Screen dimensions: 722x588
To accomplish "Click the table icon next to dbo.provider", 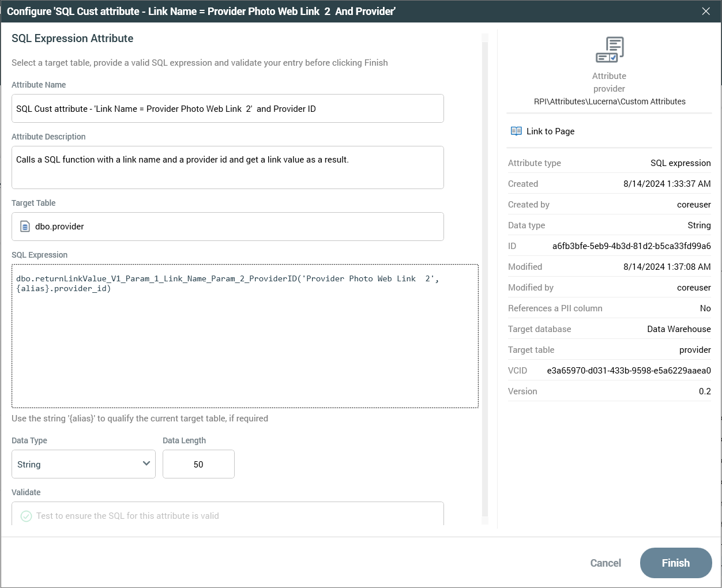I will (25, 227).
